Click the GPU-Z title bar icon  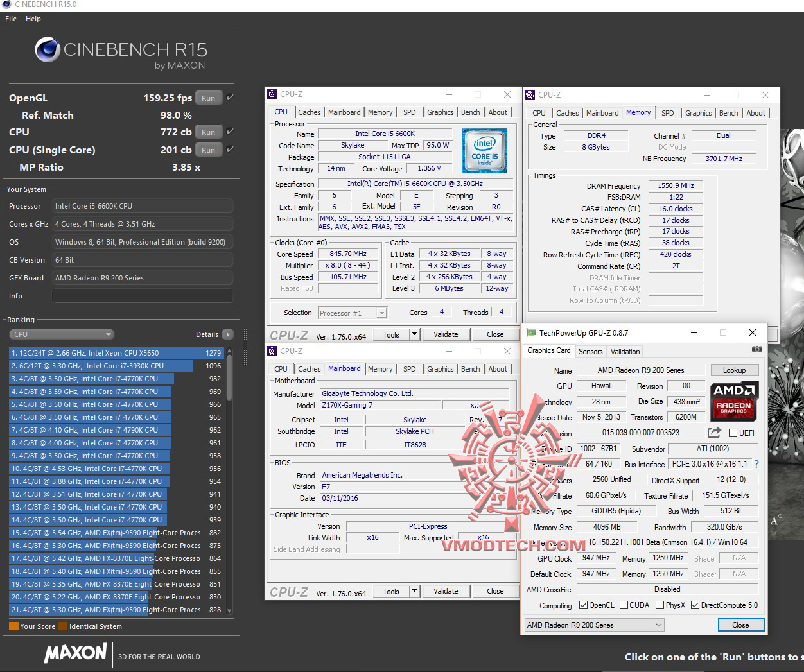(532, 333)
